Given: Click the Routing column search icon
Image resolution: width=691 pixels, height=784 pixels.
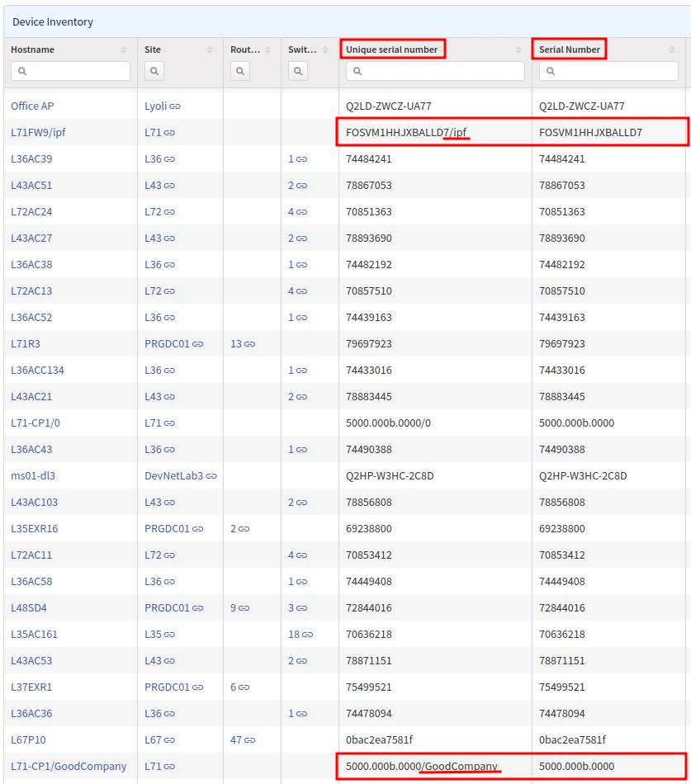Looking at the screenshot, I should point(240,72).
